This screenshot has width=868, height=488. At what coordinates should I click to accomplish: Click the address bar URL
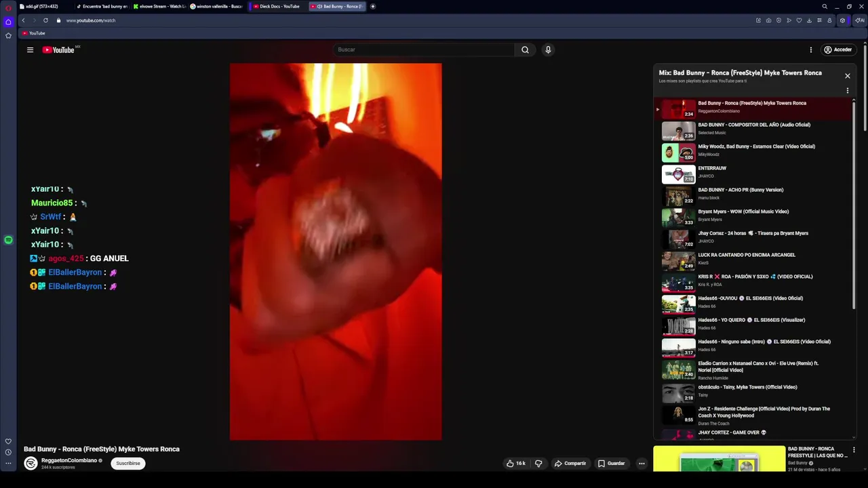click(x=91, y=20)
